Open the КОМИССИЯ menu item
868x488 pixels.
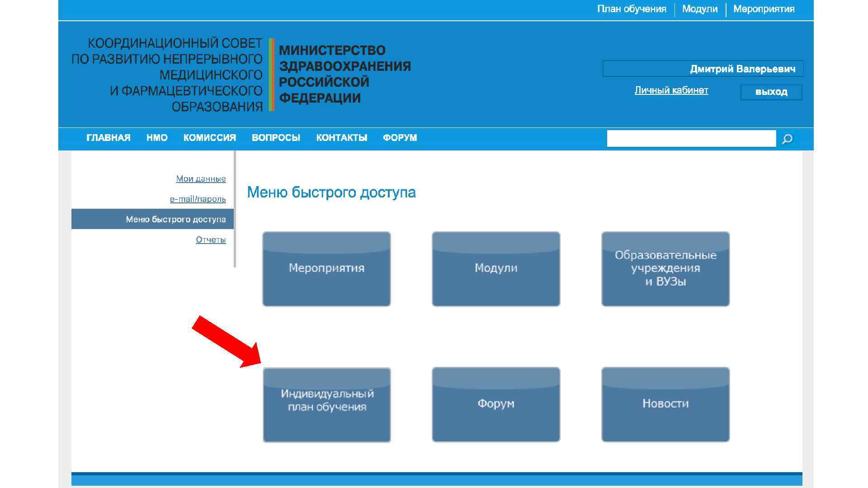[x=209, y=138]
